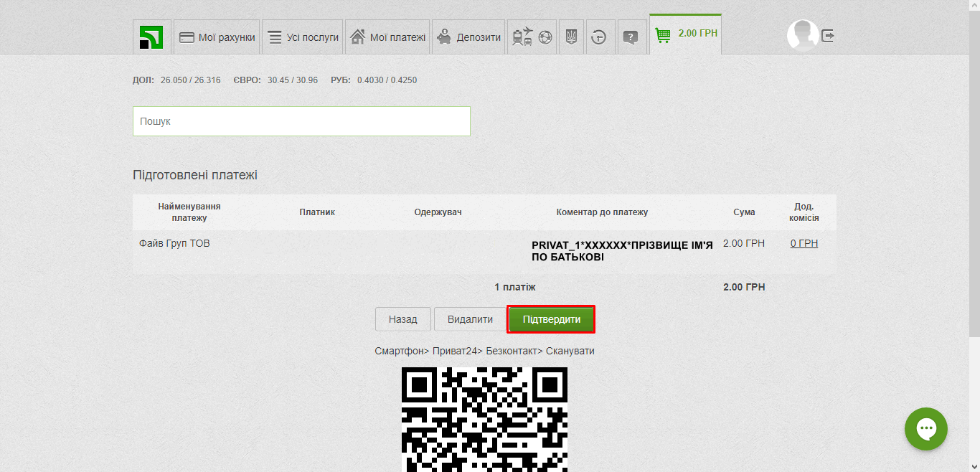The image size is (980, 472).
Task: Open the cart tab showing 2.00 ГРН
Action: 686,34
